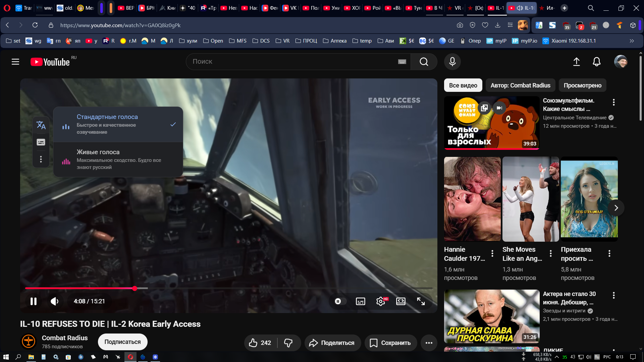Open the Combat Radius channel avatar

[29, 341]
